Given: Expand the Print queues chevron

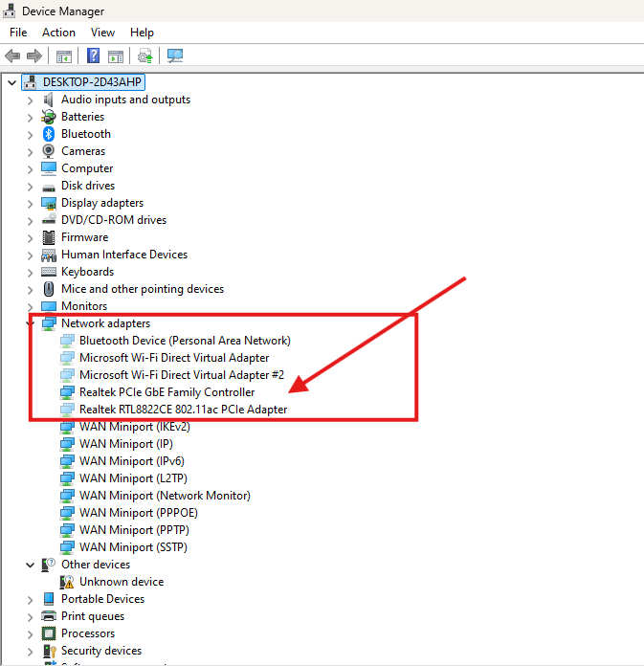Looking at the screenshot, I should [x=30, y=617].
